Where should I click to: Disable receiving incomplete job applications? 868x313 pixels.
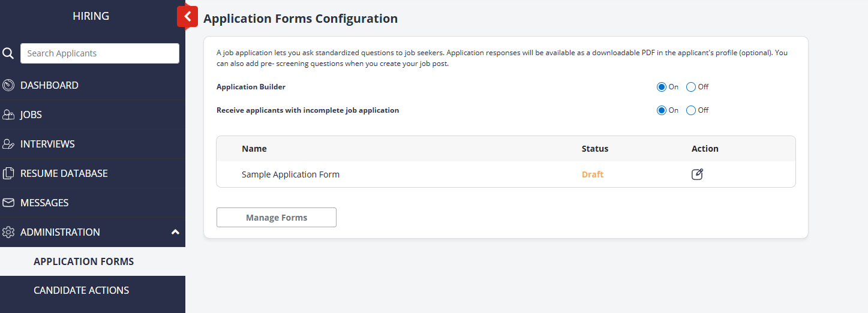(691, 110)
